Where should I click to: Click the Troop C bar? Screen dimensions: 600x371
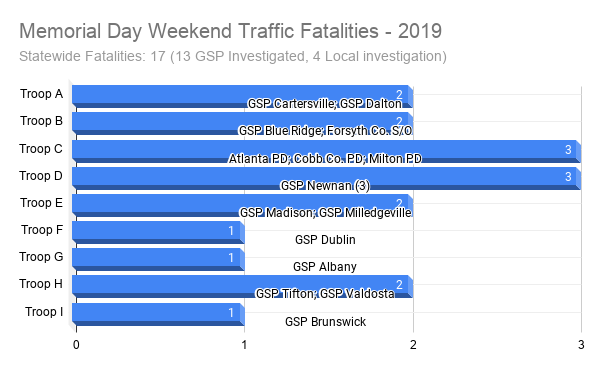(327, 151)
